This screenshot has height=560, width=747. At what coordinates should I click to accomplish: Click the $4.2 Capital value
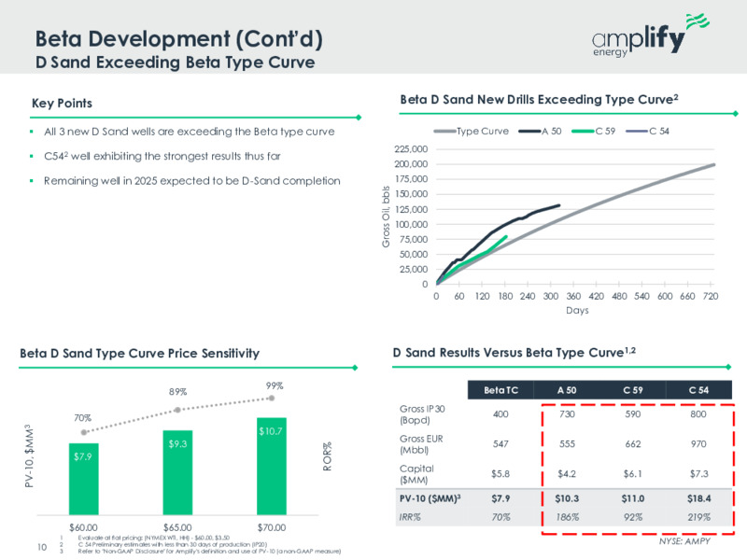click(x=567, y=474)
